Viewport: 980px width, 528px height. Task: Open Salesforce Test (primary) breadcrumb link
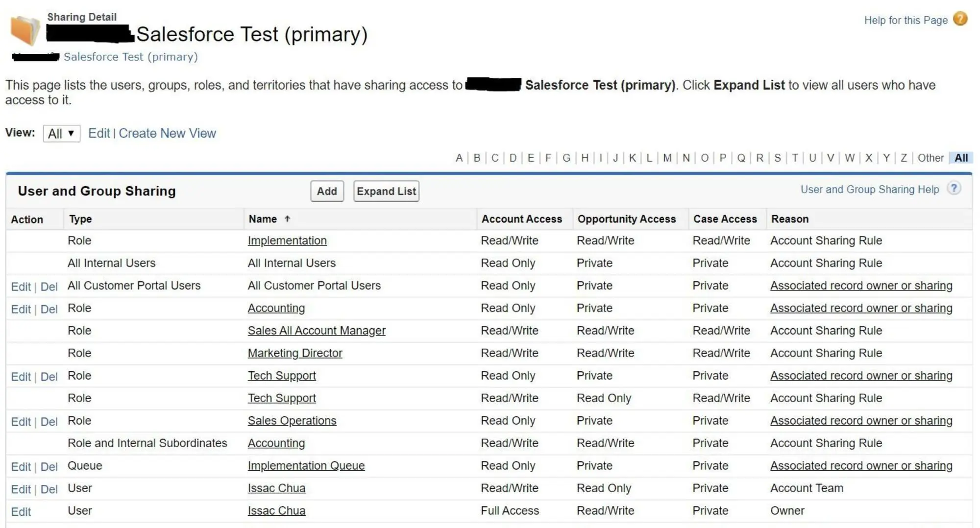[x=131, y=57]
